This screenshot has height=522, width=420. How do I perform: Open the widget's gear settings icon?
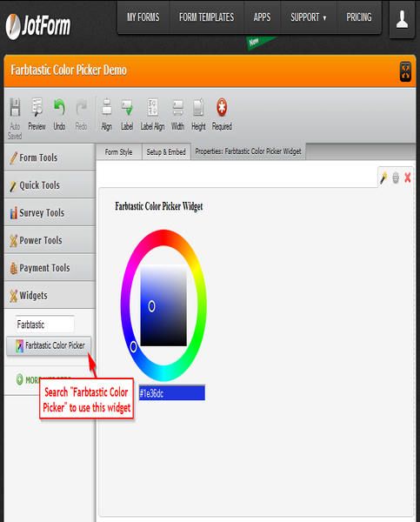coord(396,177)
